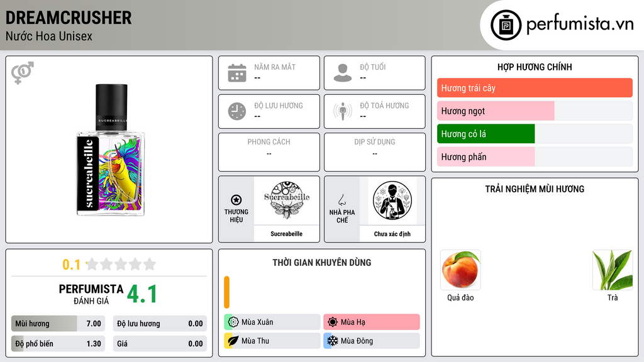Select the Mùa Hạ season bar

[372, 322]
